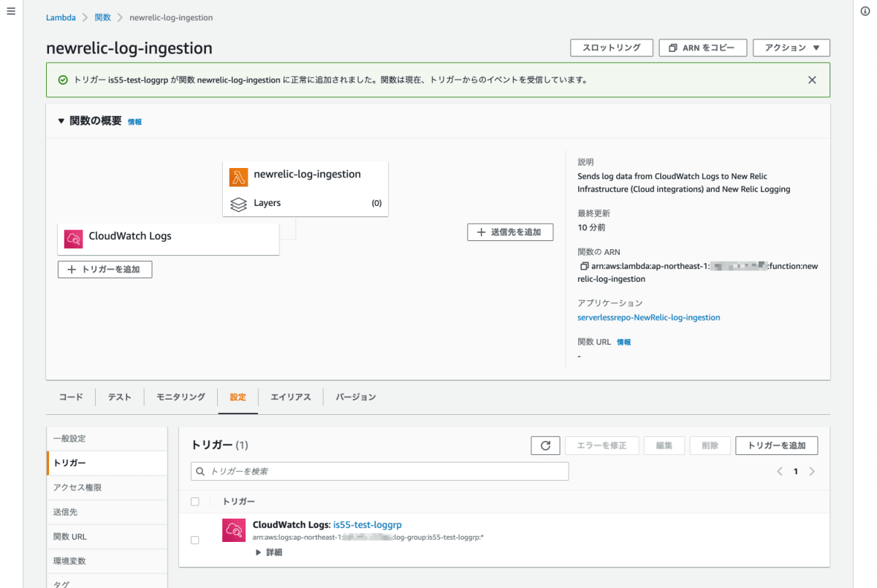Open the info panel icon at top right
877x588 pixels.
click(x=865, y=12)
